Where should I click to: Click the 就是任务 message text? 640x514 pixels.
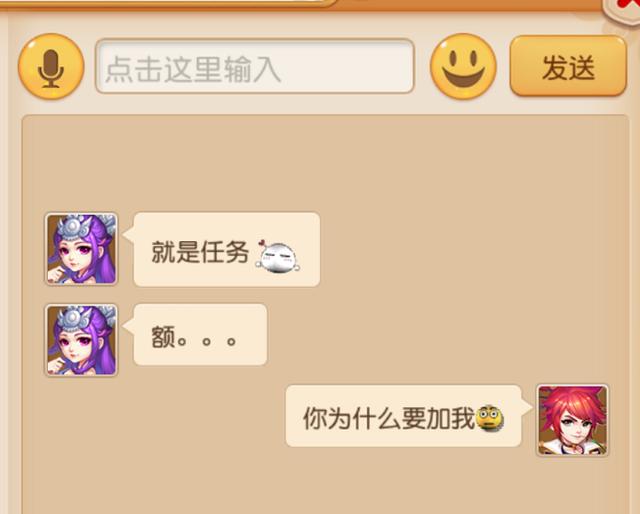(x=200, y=251)
